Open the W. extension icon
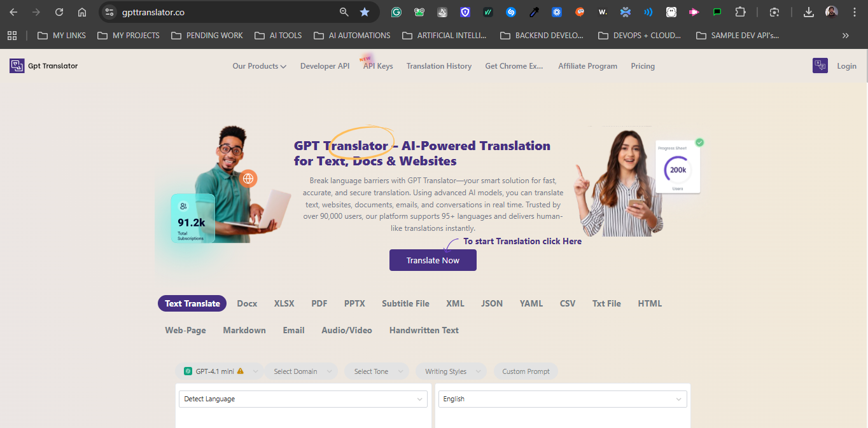Viewport: 868px width, 428px height. [x=603, y=12]
